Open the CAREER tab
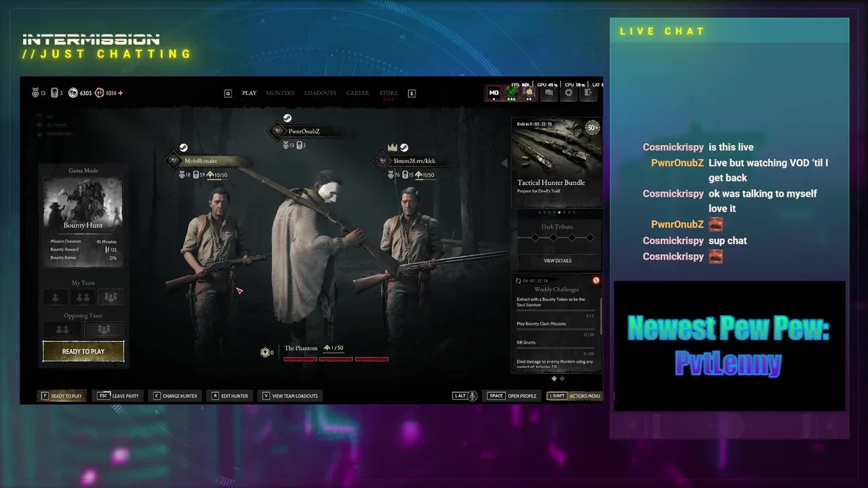Viewport: 868px width, 488px height. [x=357, y=93]
